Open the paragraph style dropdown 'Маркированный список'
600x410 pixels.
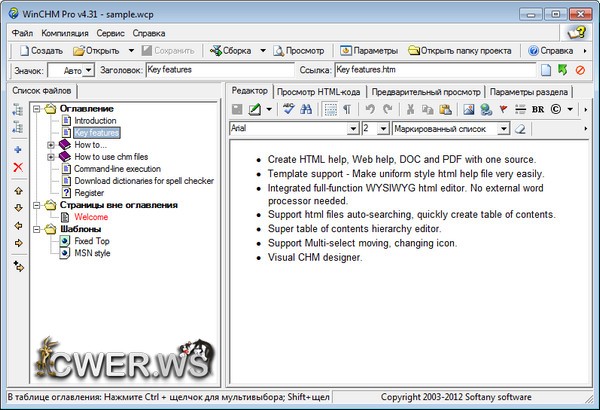[x=504, y=129]
